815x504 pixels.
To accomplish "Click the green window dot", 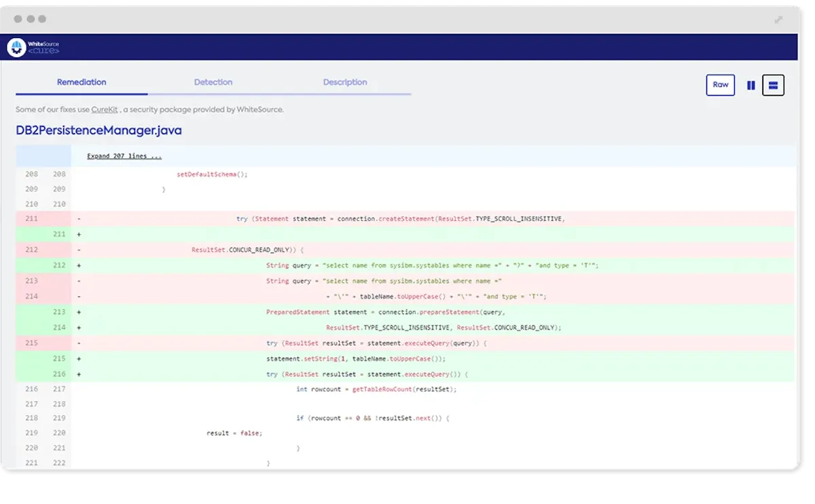I will pyautogui.click(x=42, y=19).
